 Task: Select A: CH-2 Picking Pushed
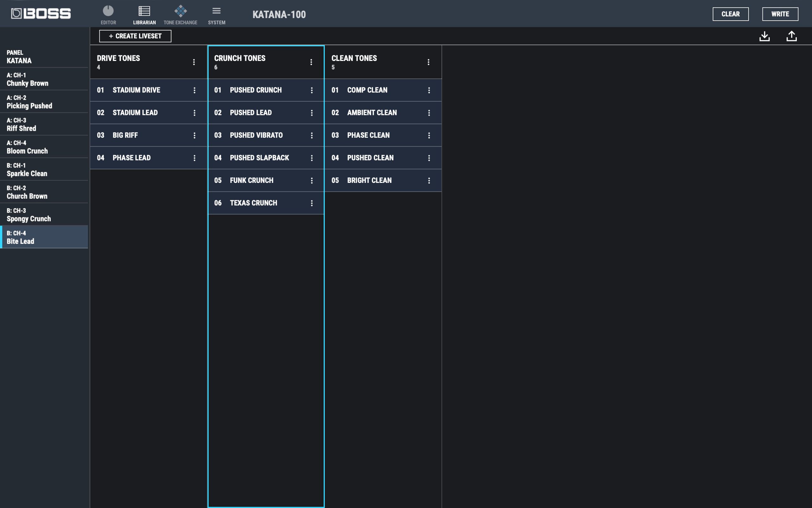click(x=44, y=102)
